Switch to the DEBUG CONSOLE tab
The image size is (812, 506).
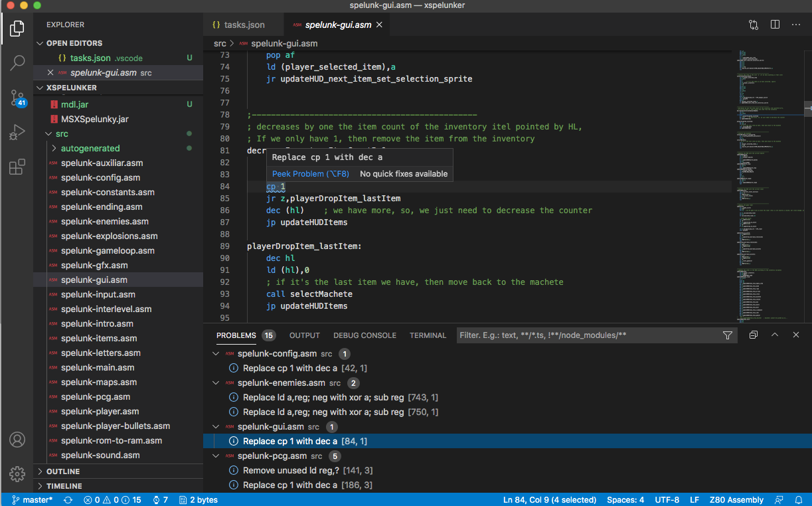tap(365, 335)
